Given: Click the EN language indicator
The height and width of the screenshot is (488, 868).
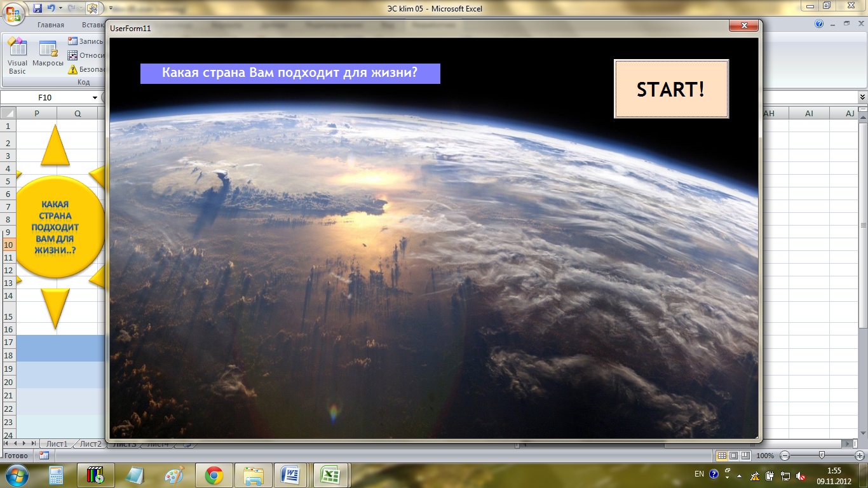Looking at the screenshot, I should 699,474.
